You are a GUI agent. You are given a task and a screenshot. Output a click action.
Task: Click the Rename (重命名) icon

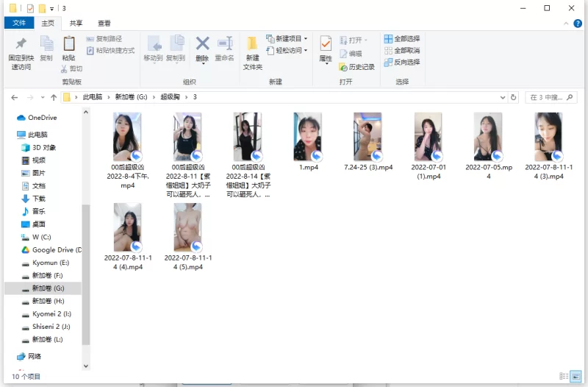coord(225,43)
